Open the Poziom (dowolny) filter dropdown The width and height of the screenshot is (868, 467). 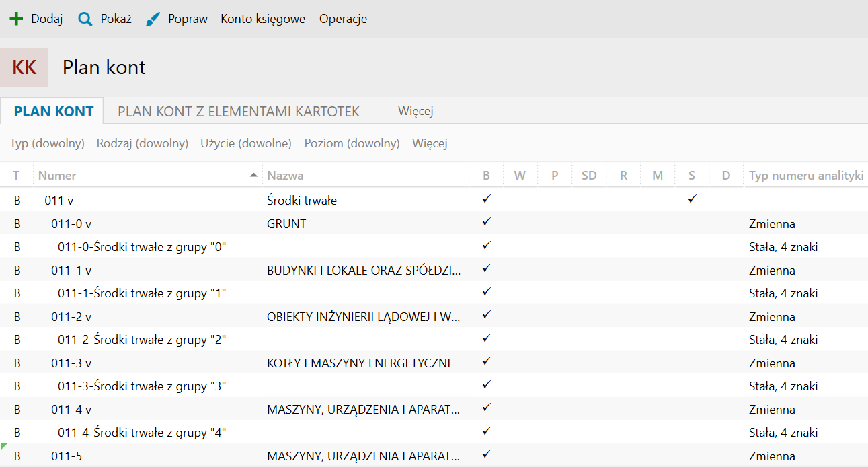point(352,143)
